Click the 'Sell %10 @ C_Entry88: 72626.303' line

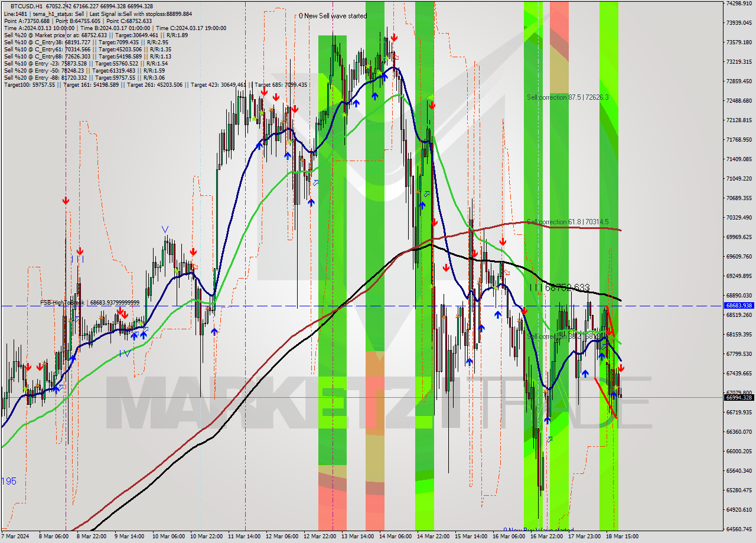click(x=87, y=56)
